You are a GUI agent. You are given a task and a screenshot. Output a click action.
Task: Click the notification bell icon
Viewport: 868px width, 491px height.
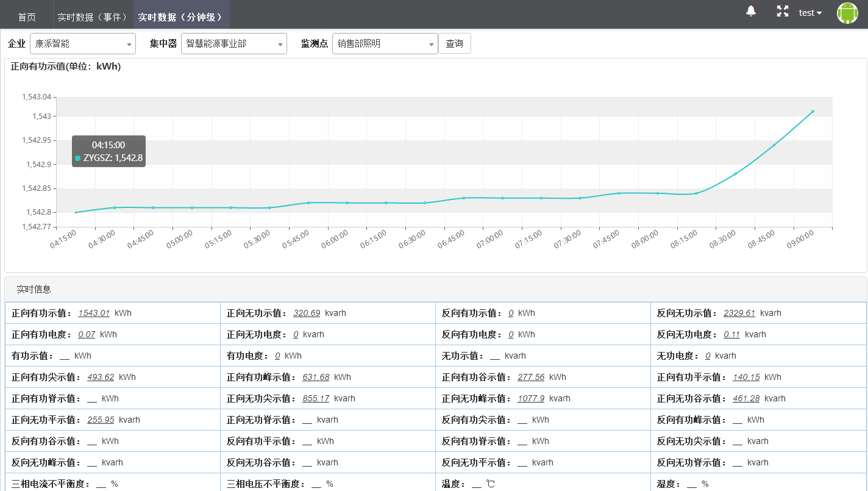[751, 11]
